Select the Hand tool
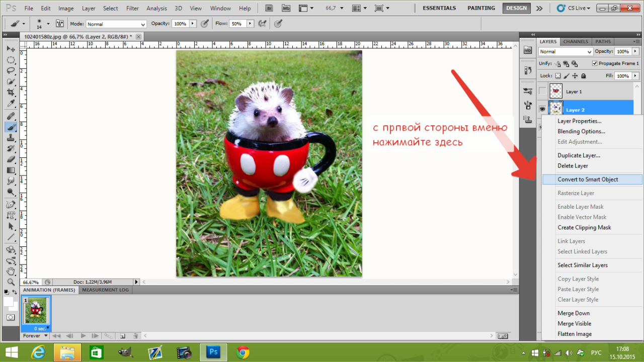Viewport: 644px width, 362px height. tap(11, 271)
